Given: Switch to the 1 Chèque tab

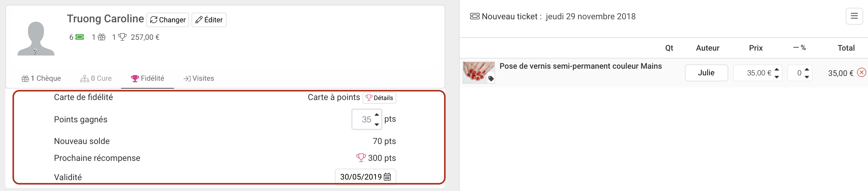Looking at the screenshot, I should (41, 79).
